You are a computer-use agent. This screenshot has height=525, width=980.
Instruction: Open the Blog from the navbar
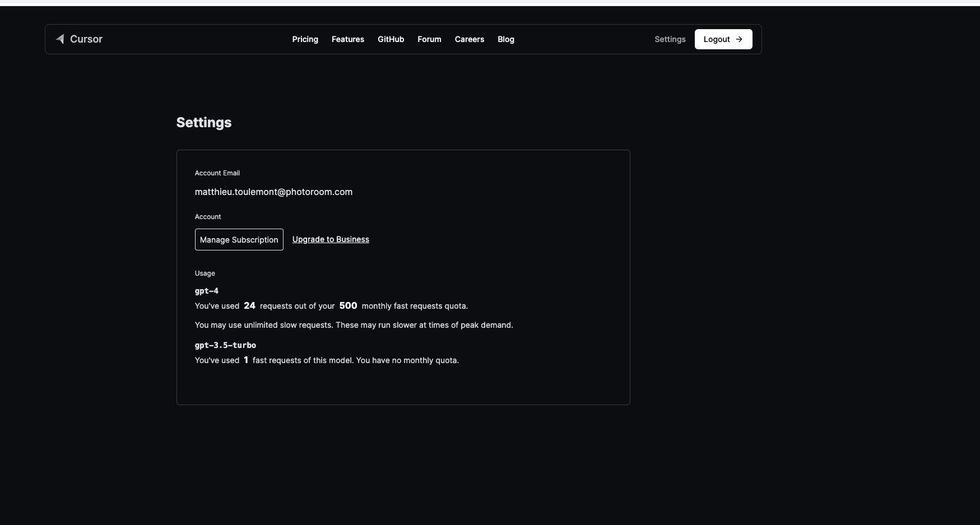coord(505,39)
